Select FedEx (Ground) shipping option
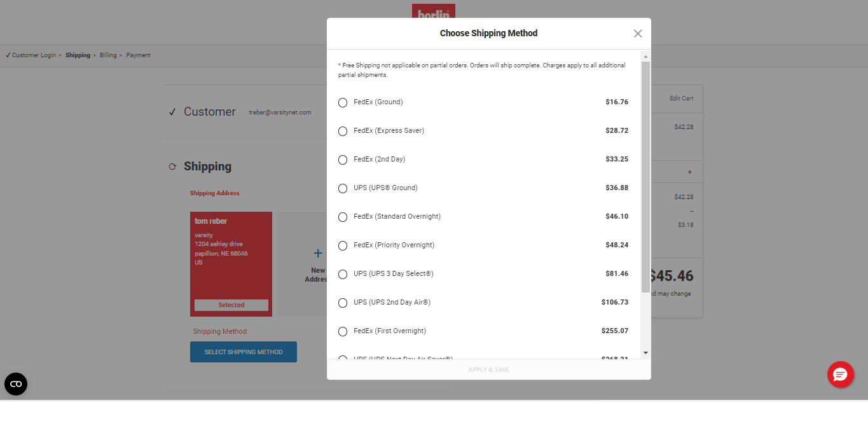 (x=343, y=102)
